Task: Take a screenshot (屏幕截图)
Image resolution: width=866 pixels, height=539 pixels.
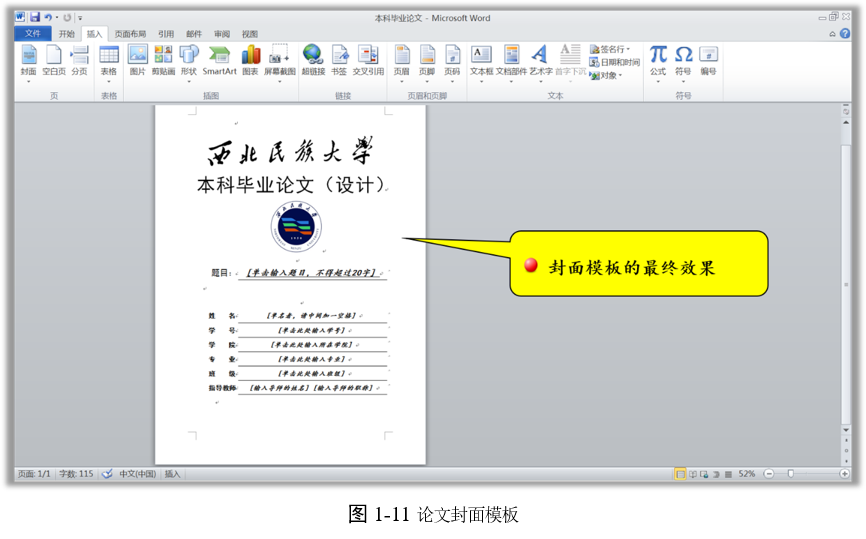Action: click(x=279, y=61)
